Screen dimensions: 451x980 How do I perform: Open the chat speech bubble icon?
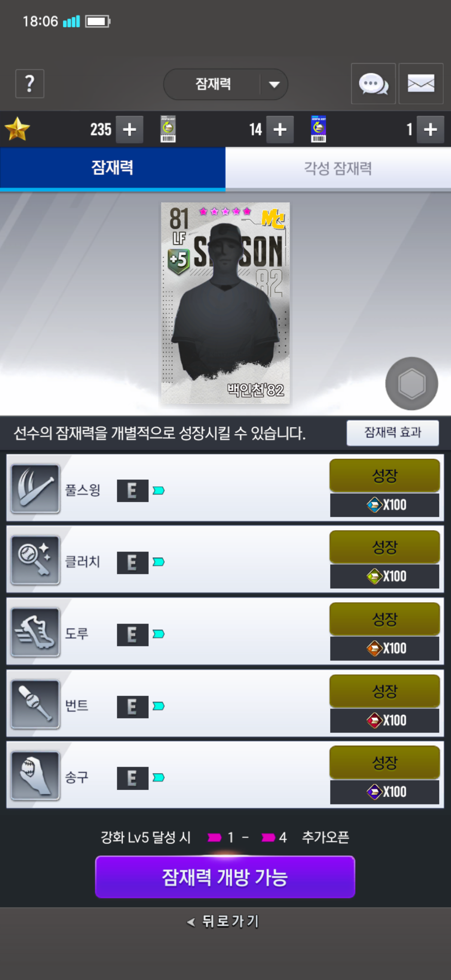(x=373, y=84)
